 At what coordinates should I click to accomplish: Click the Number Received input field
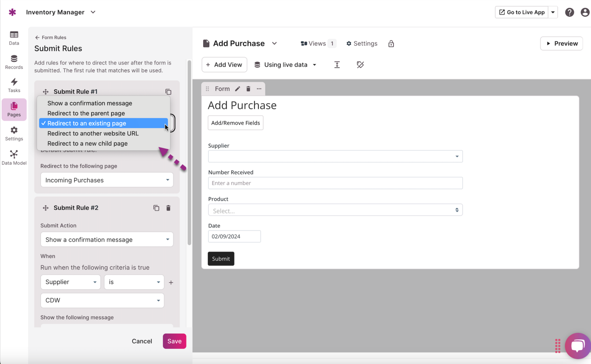point(335,183)
